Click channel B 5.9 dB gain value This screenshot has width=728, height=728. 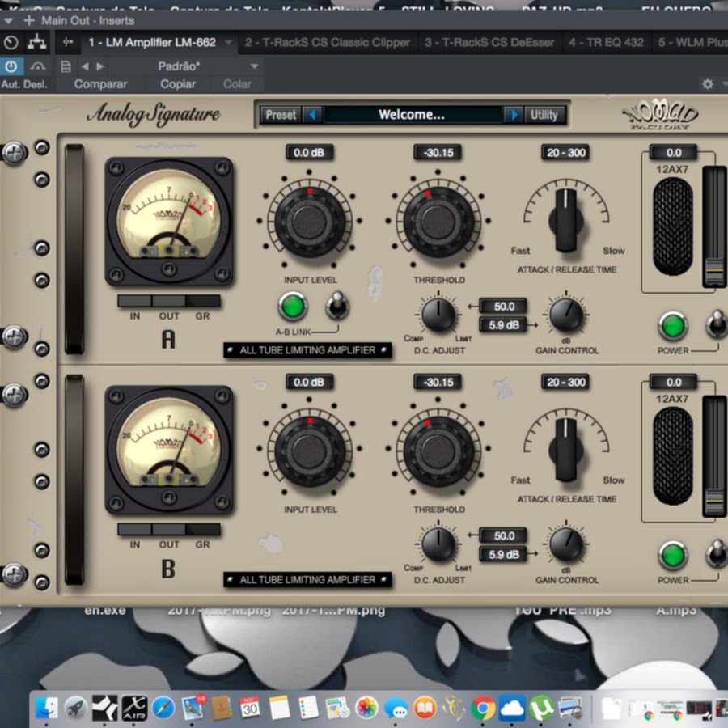click(x=504, y=554)
